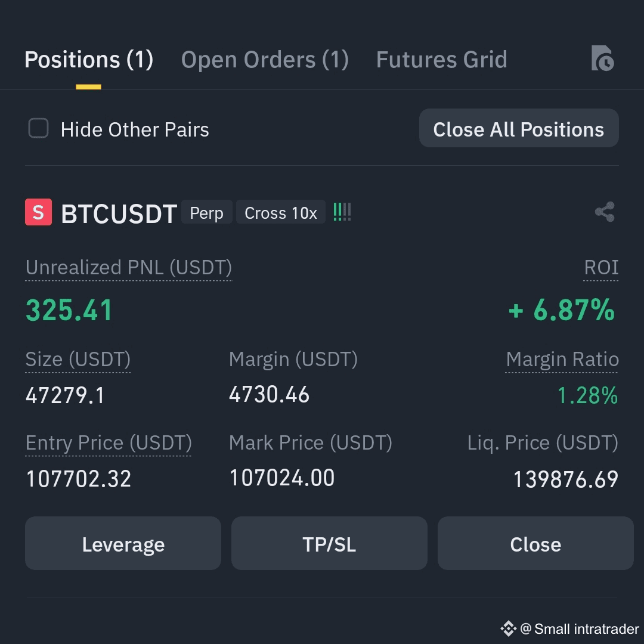Switch to Positions (1) tab
Screen dimensions: 644x644
pyautogui.click(x=89, y=60)
